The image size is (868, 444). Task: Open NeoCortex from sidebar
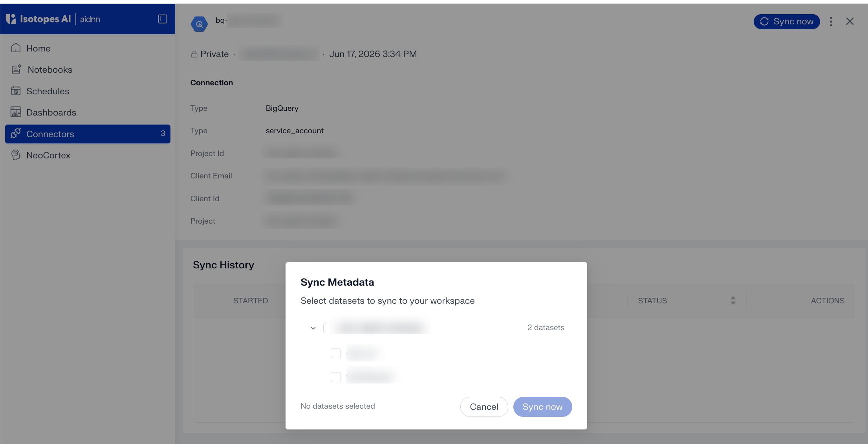pos(88,155)
